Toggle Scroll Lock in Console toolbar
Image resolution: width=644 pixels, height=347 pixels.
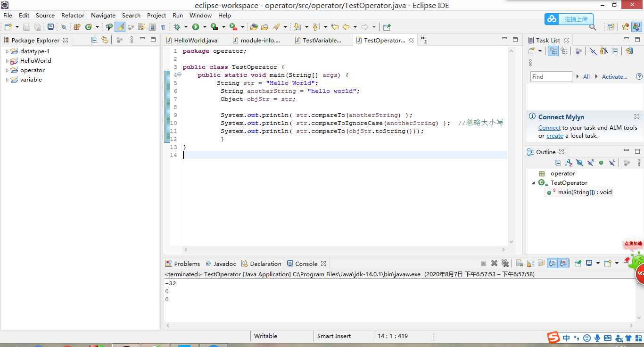(x=530, y=263)
